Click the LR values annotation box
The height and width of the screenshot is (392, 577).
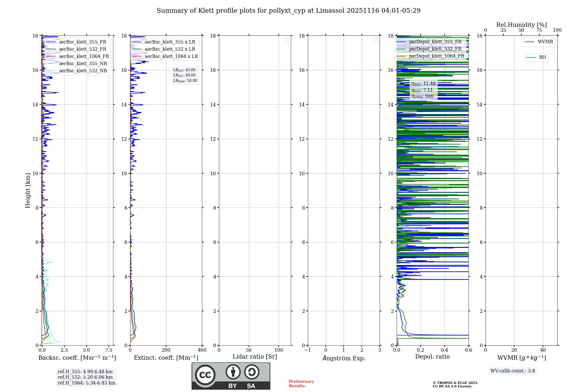coord(185,75)
